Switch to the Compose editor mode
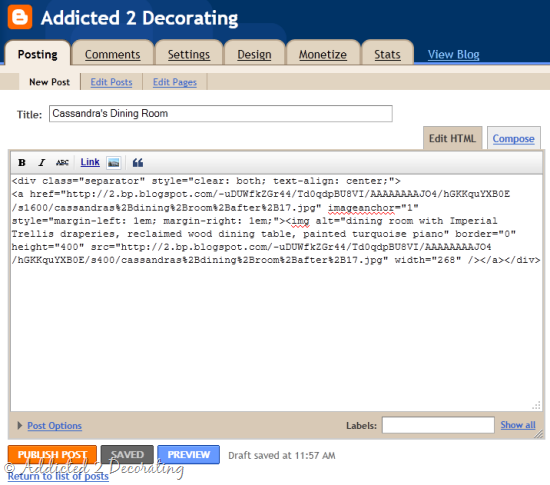The height and width of the screenshot is (485, 550). 514,139
